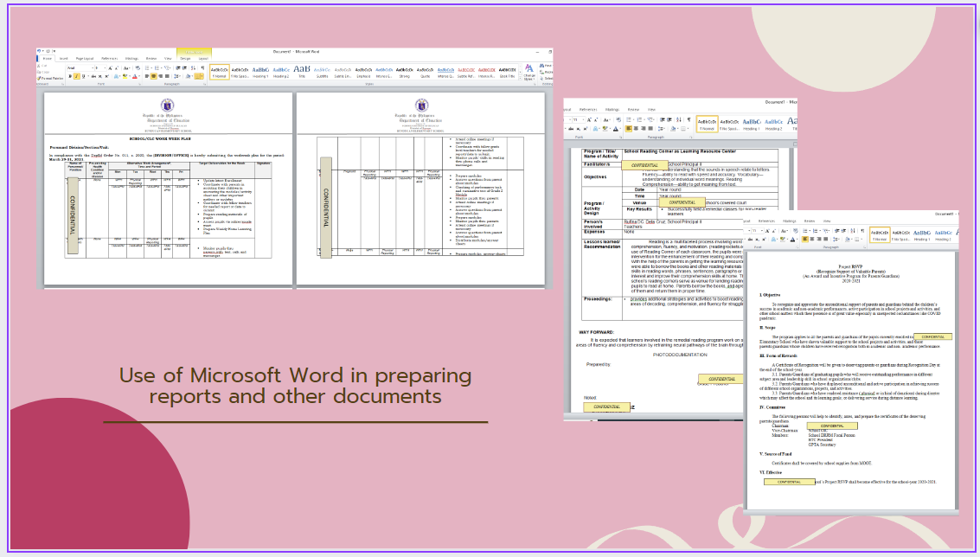980x557 pixels.
Task: Click Grow Font in the School Reading Corner window
Action: click(589, 119)
